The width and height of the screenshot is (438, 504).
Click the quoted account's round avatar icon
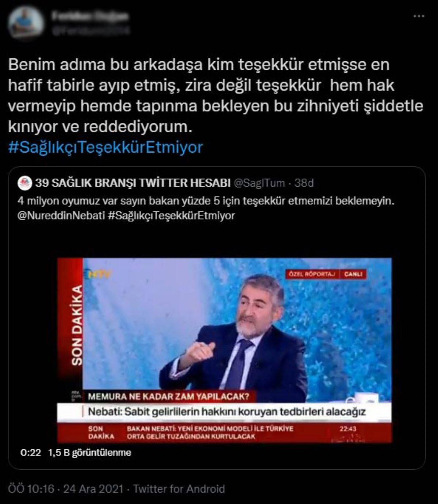pyautogui.click(x=24, y=183)
